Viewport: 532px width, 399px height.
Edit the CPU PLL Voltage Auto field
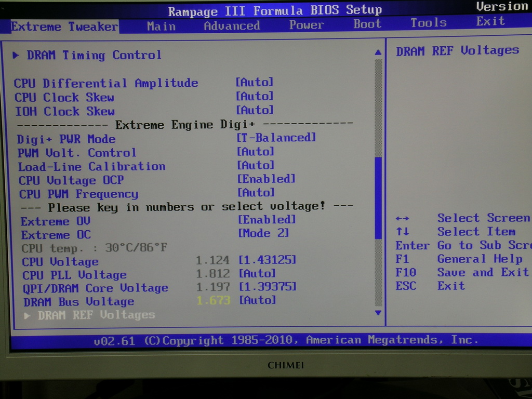(257, 273)
